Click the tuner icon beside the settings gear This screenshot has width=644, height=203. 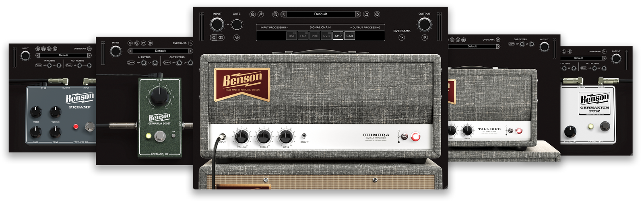tap(261, 14)
